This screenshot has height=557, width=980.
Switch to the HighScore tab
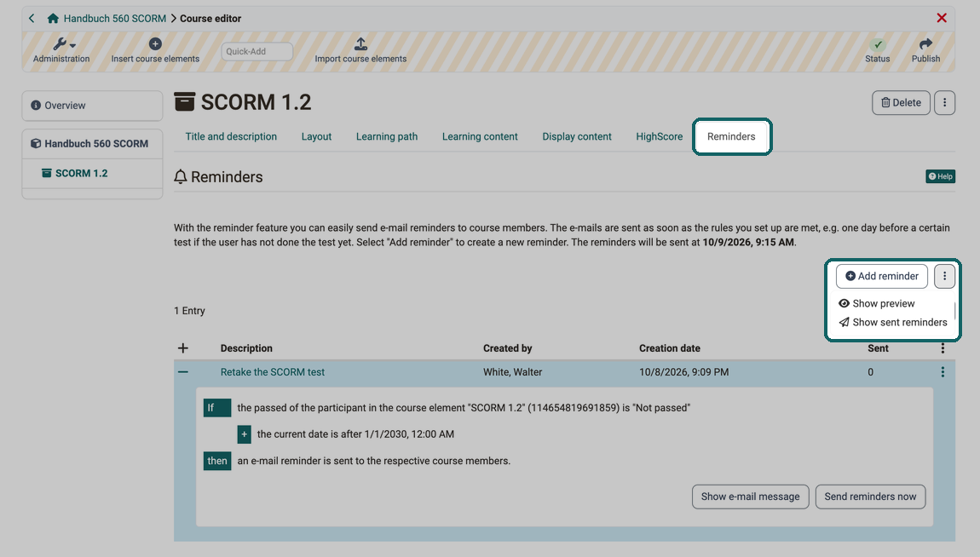(660, 137)
